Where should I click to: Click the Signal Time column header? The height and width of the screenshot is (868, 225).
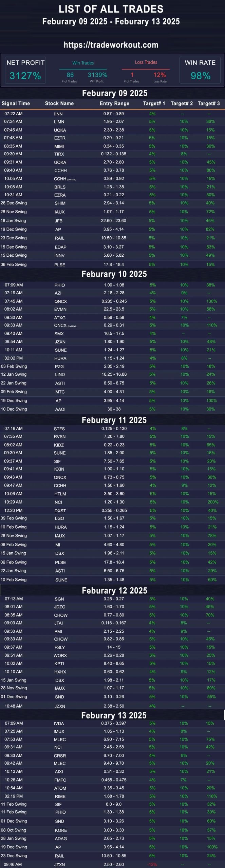pos(16,103)
